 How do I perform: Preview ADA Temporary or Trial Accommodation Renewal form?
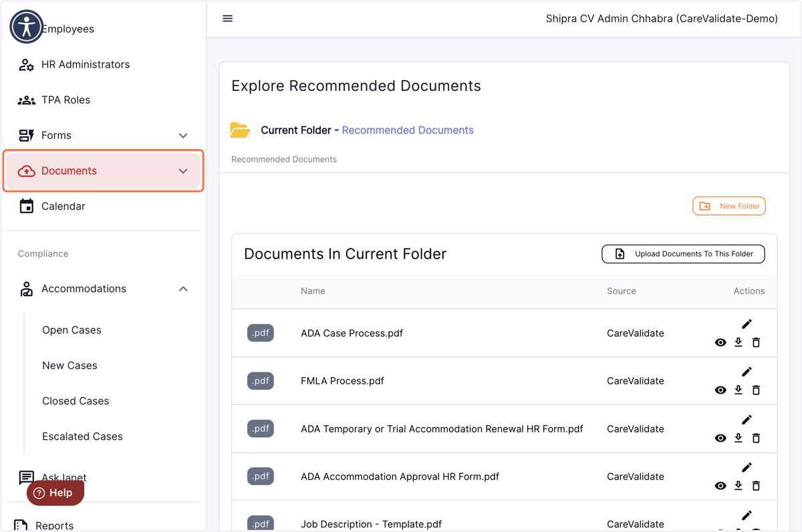coord(720,438)
